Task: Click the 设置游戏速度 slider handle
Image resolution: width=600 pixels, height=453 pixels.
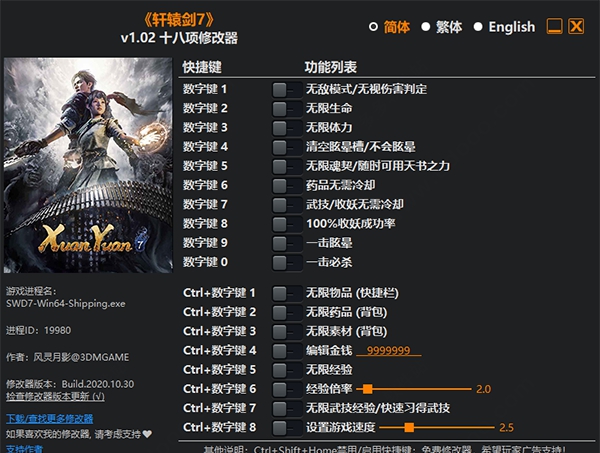Action: 409,427
